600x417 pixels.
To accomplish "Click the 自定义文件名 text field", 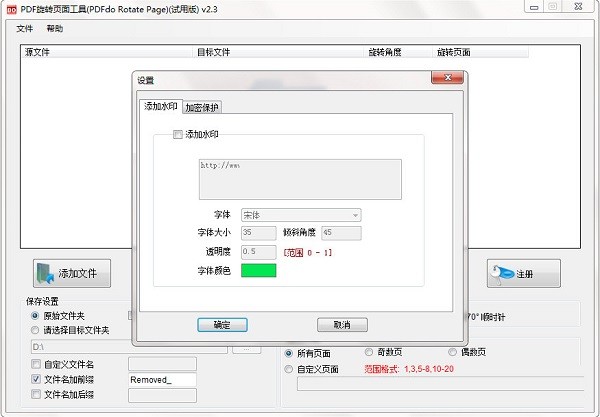I will coord(162,364).
